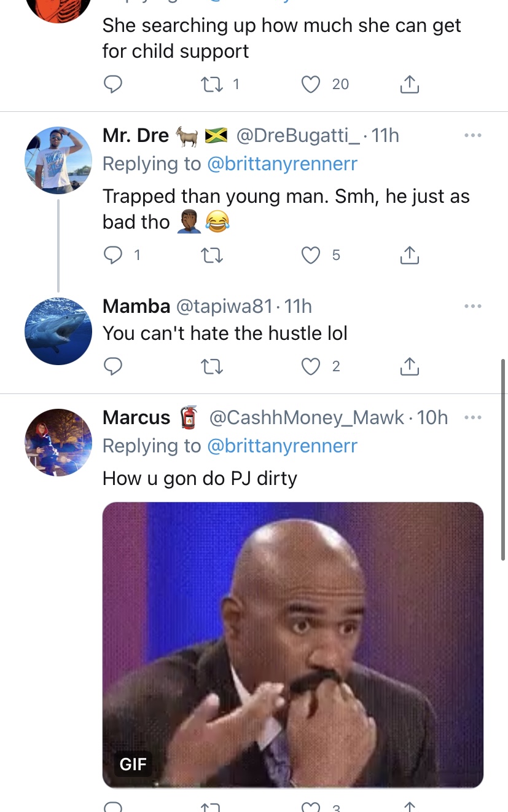Viewport: 508px width, 812px height.
Task: Play the GIF in Marcus's tweet
Action: pos(293,645)
